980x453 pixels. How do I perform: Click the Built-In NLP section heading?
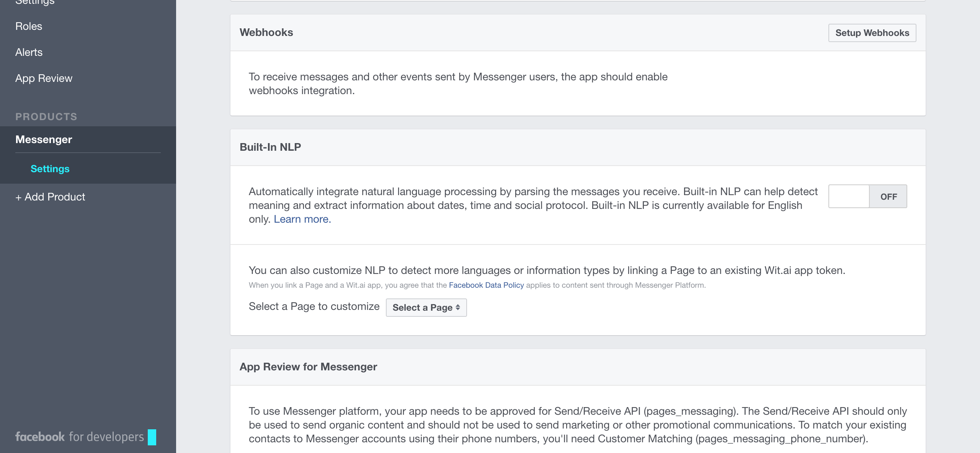[270, 147]
